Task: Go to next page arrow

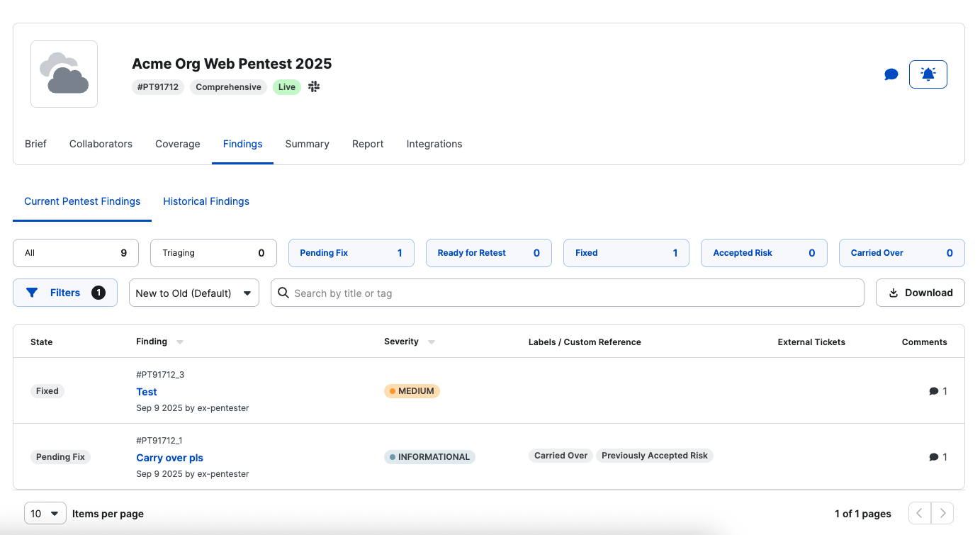Action: point(942,513)
